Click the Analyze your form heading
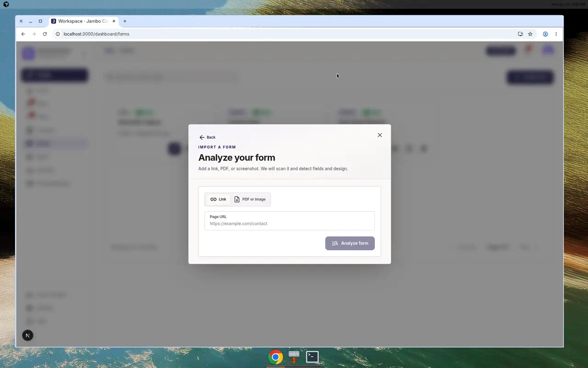This screenshot has width=588, height=368. pyautogui.click(x=237, y=157)
